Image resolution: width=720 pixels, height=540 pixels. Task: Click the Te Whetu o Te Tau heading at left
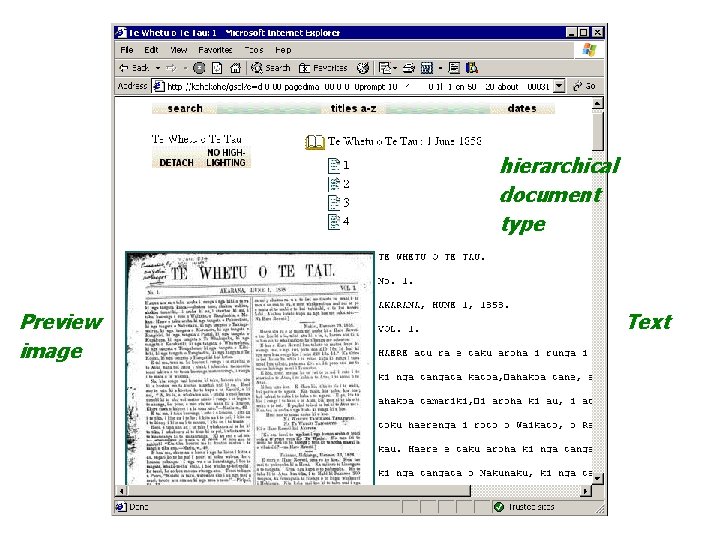[197, 139]
